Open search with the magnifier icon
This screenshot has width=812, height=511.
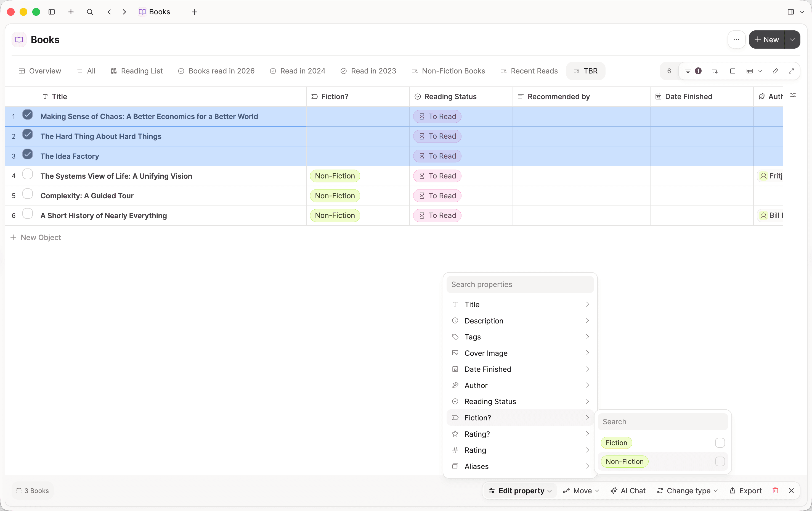click(90, 12)
